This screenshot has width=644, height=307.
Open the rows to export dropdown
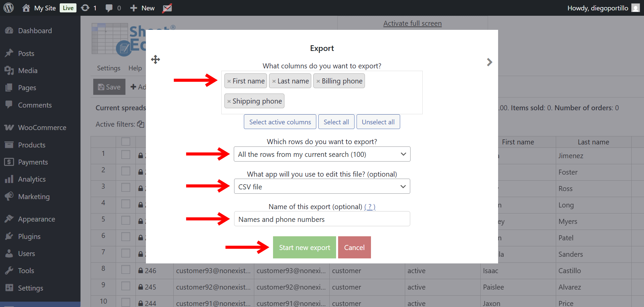tap(322, 154)
